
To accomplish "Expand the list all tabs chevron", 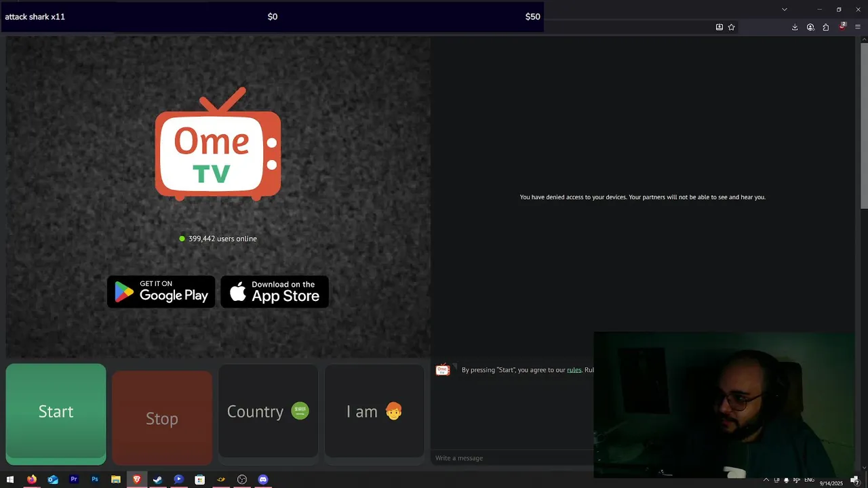I will coord(785,9).
